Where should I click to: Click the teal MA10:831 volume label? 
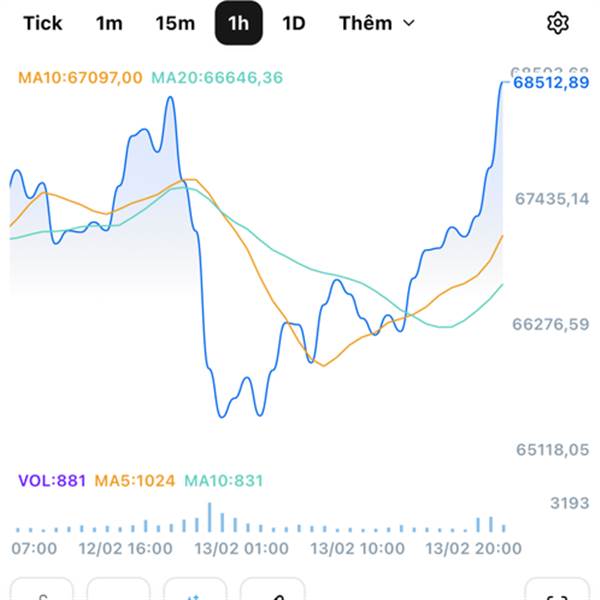coord(223,481)
